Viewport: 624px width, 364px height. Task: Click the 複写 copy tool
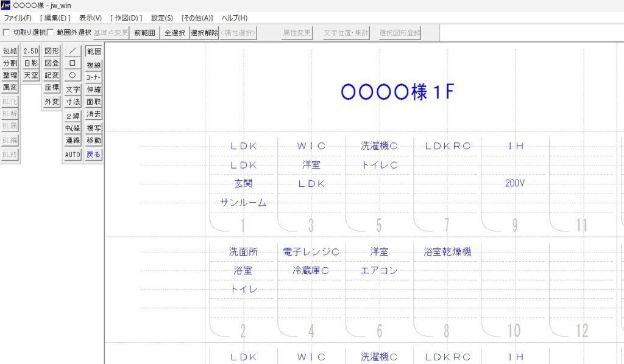pyautogui.click(x=93, y=128)
